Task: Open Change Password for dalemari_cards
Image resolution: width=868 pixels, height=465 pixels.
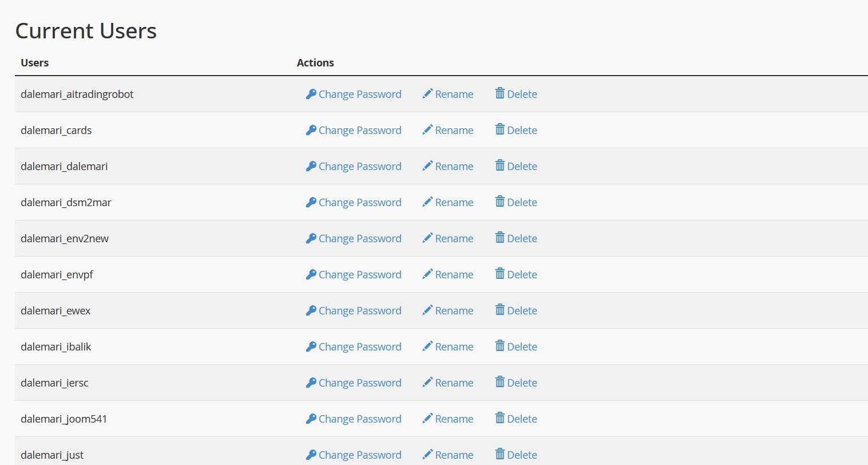Action: click(359, 131)
